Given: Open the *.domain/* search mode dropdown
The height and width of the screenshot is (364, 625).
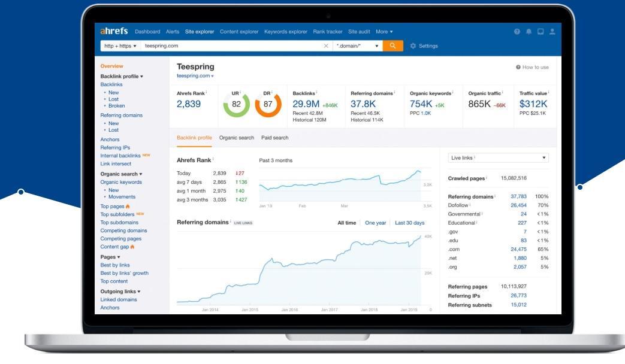Looking at the screenshot, I should [357, 45].
